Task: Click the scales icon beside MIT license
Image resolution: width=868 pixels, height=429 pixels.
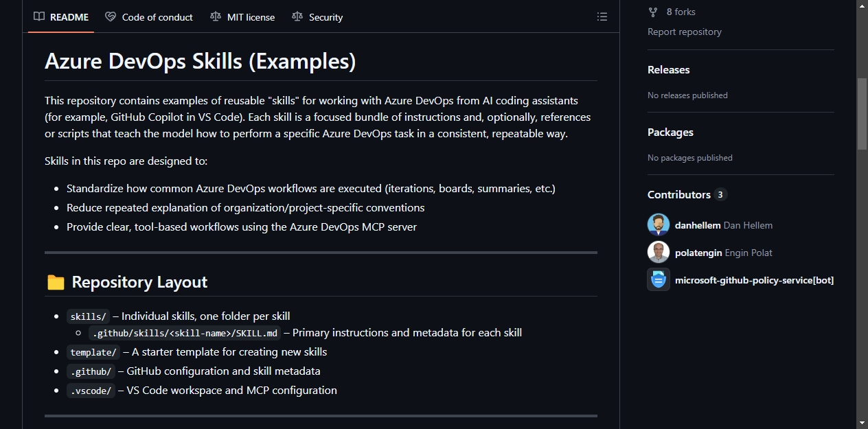Action: point(216,16)
